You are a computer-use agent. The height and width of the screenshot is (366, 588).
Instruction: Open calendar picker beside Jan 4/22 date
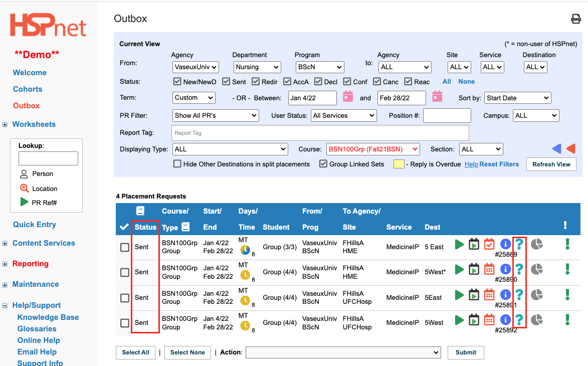coord(348,97)
